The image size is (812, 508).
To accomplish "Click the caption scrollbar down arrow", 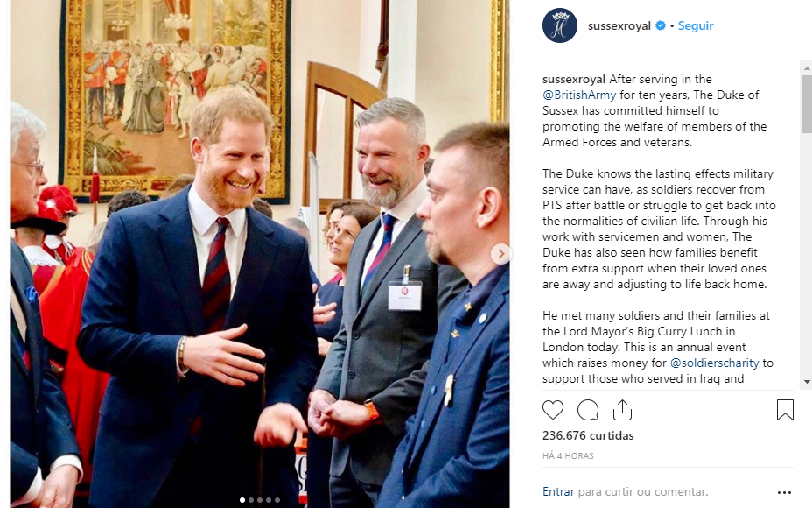I will click(x=807, y=382).
